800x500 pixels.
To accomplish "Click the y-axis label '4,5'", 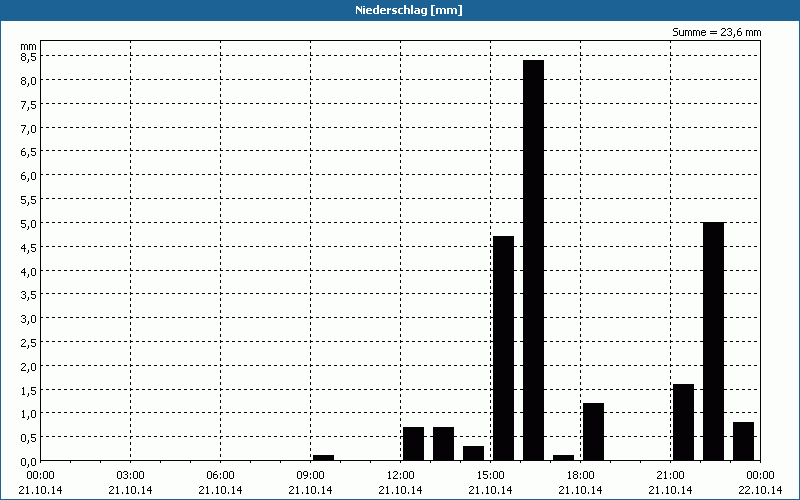I will pos(28,247).
